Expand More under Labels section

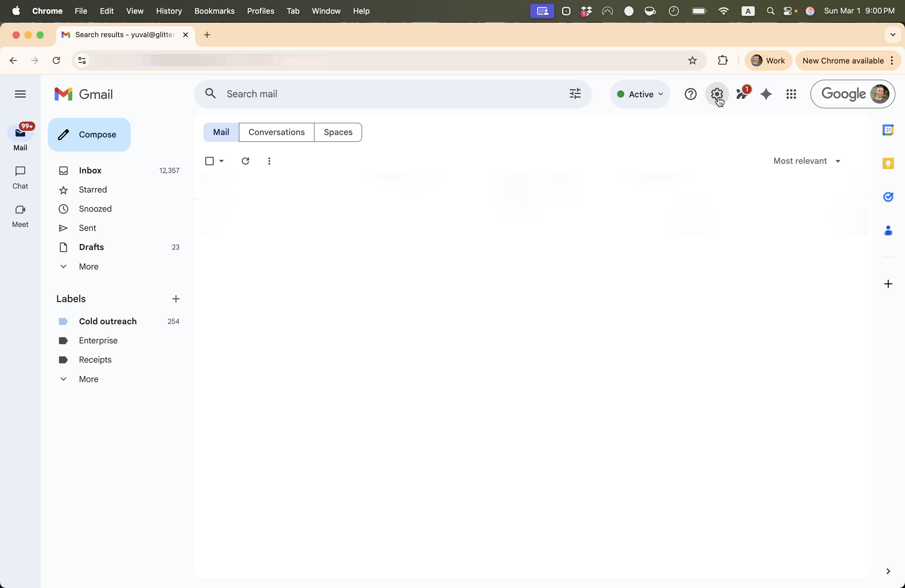pos(88,379)
